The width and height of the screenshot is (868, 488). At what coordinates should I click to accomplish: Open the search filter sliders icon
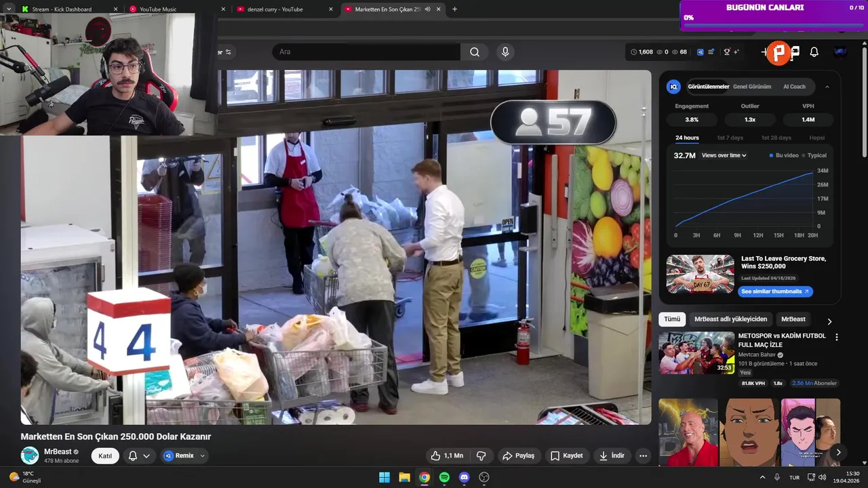pyautogui.click(x=228, y=52)
